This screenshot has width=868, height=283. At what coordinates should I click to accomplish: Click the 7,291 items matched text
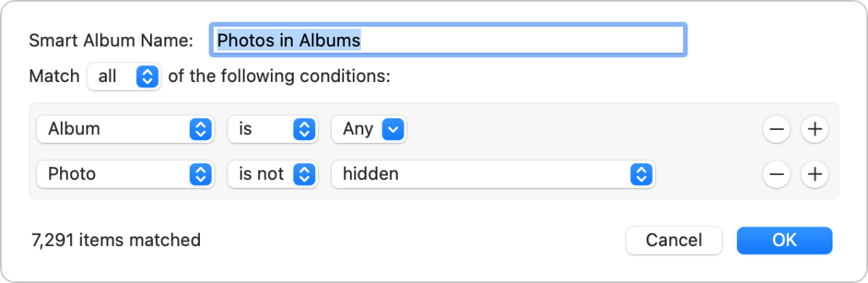(116, 240)
